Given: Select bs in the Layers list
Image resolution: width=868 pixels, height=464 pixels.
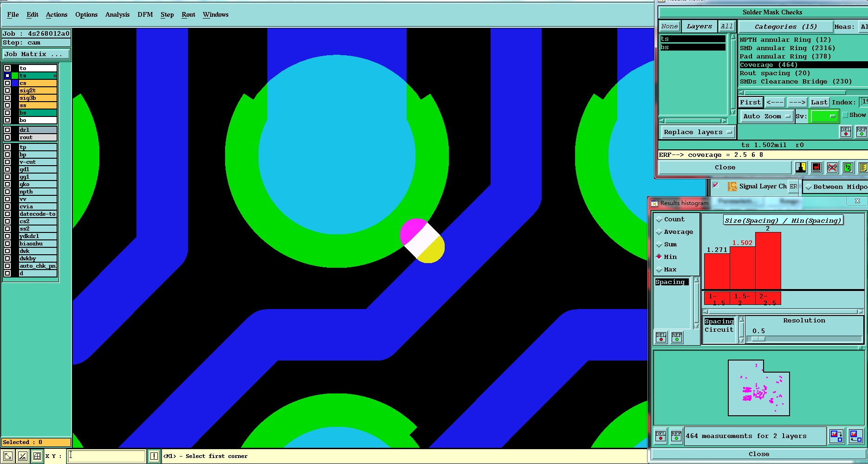Looking at the screenshot, I should pyautogui.click(x=693, y=47).
